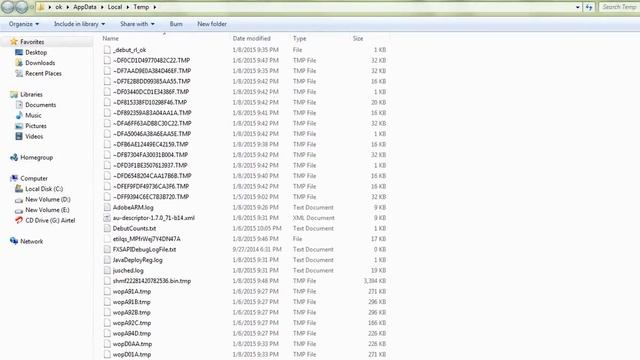Select file wopA92B.tmp

pos(131,313)
